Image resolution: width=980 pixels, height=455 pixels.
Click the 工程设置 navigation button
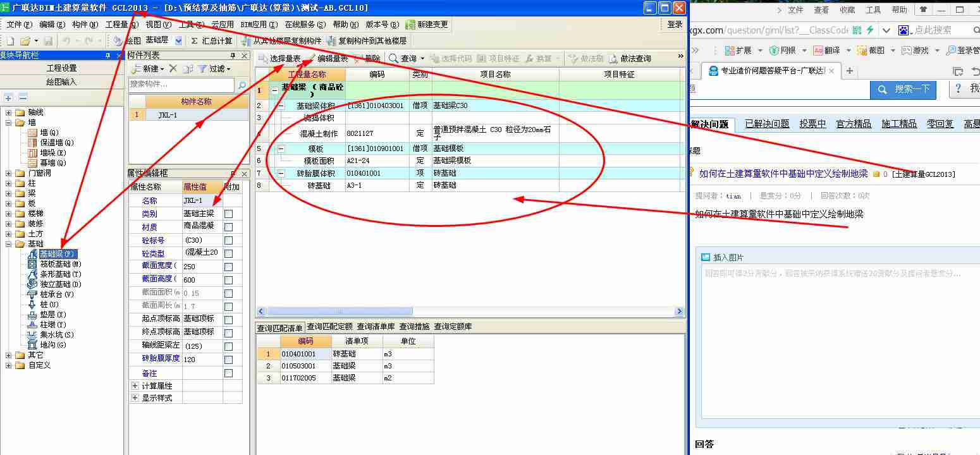[x=61, y=68]
